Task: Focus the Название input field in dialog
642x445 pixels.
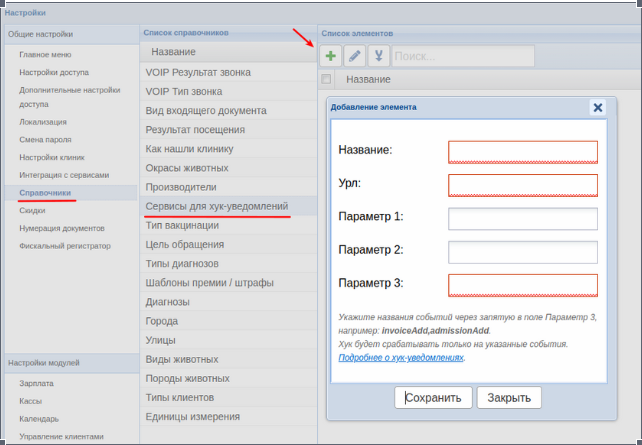Action: 523,152
